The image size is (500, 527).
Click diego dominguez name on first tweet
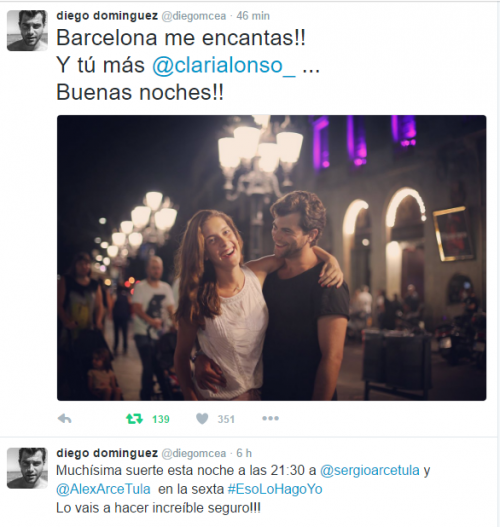point(107,16)
